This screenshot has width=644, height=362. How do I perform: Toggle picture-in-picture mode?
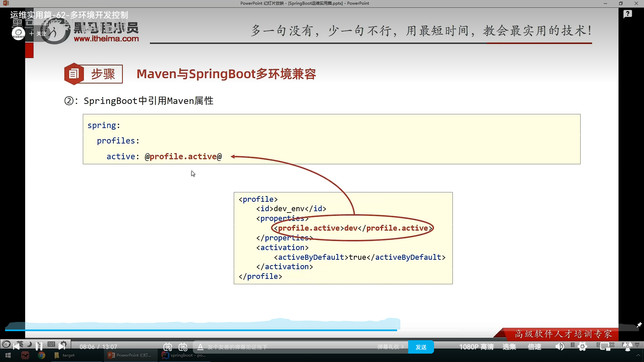coord(605,347)
